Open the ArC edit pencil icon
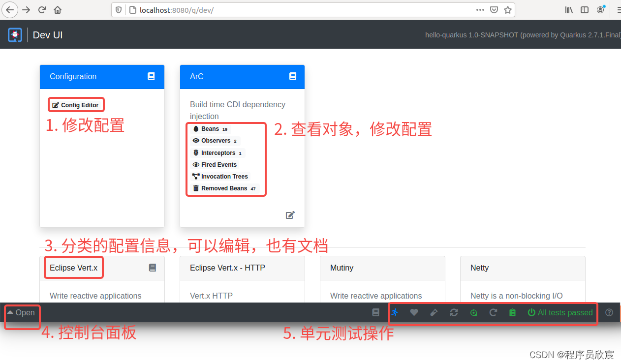 [x=290, y=215]
